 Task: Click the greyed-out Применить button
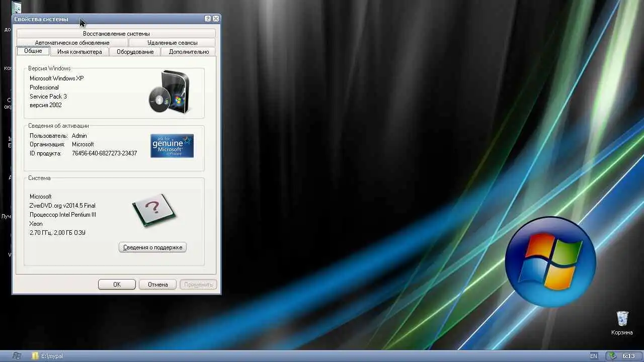tap(198, 285)
